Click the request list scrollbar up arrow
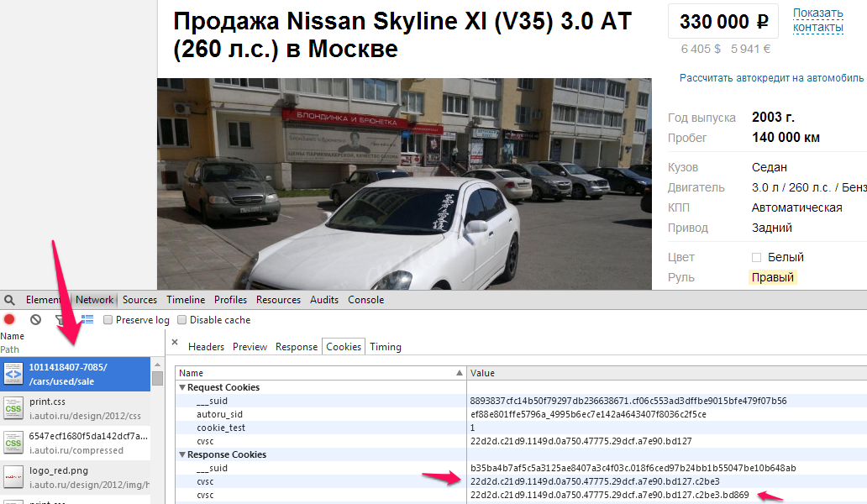The height and width of the screenshot is (504, 867). point(158,365)
